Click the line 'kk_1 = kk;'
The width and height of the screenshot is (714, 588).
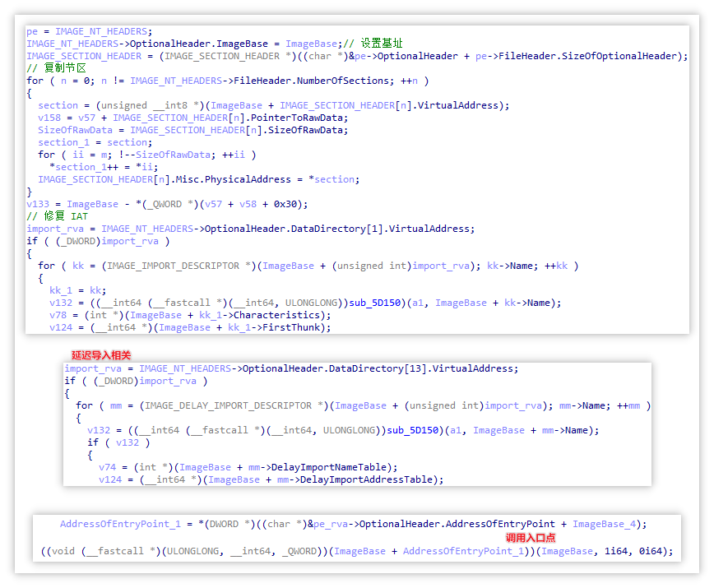pyautogui.click(x=78, y=290)
